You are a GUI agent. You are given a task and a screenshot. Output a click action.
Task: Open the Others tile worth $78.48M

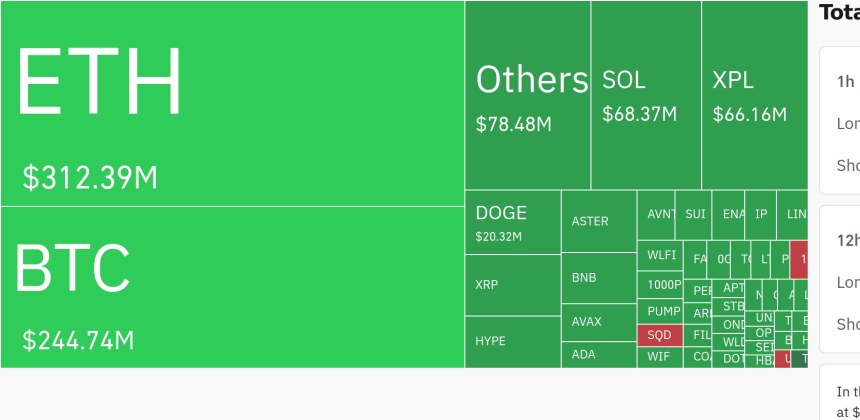pyautogui.click(x=527, y=96)
